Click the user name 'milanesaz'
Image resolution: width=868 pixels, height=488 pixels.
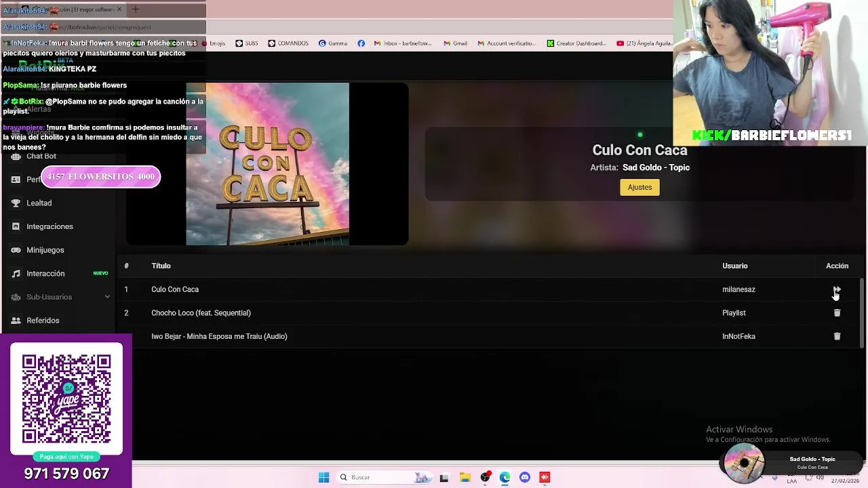[738, 289]
